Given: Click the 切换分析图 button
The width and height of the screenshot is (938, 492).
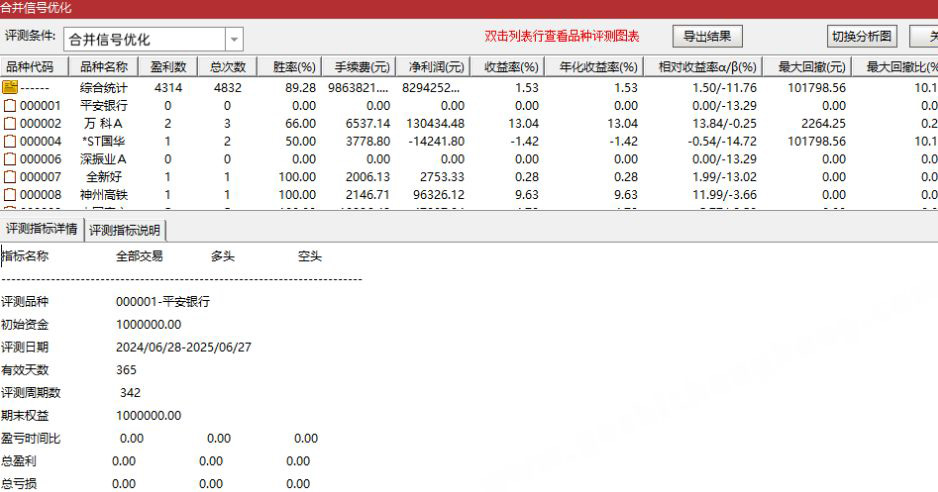Looking at the screenshot, I should (861, 37).
